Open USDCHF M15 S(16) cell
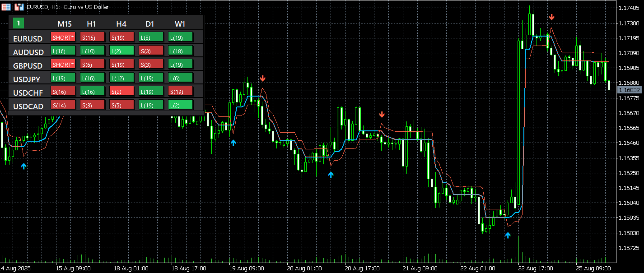This screenshot has height=273, width=644. coord(63,92)
